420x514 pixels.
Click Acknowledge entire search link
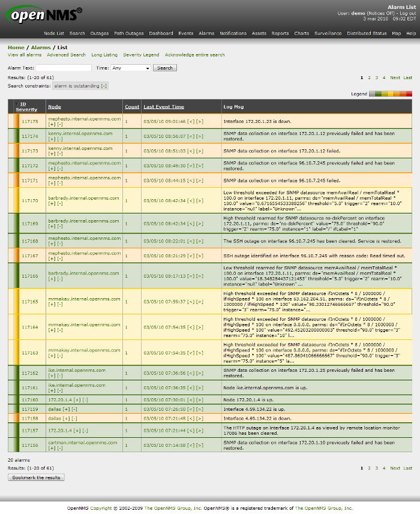coord(194,55)
